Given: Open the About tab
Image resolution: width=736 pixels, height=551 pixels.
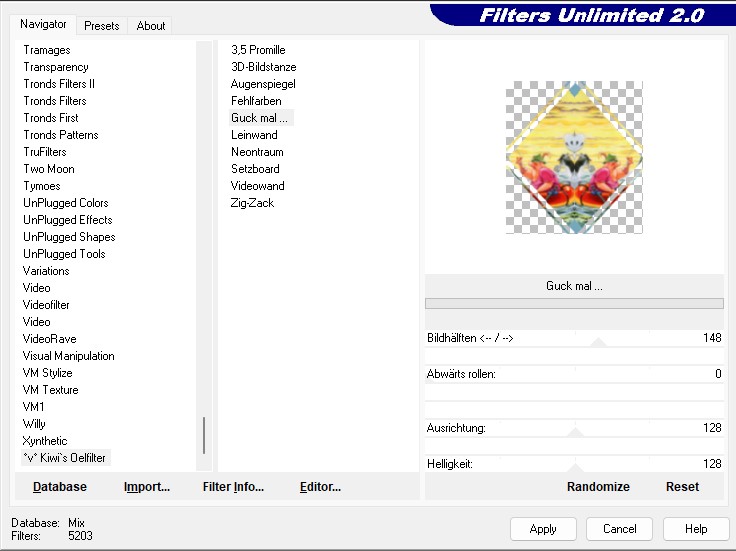Looking at the screenshot, I should 151,26.
